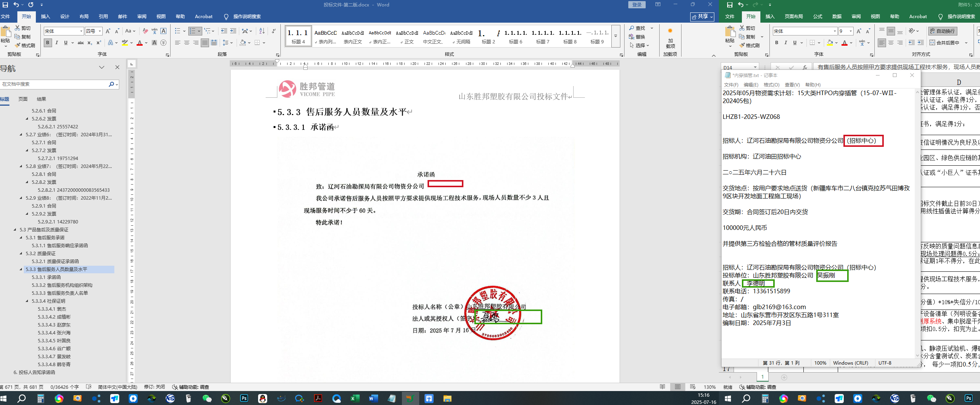Apply distributed alignment in Word
The image size is (980, 405).
(x=214, y=43)
